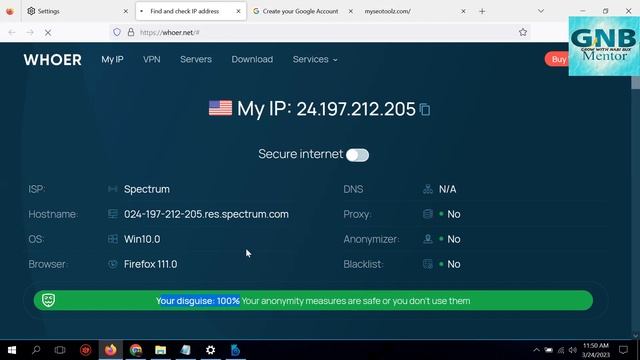Expand the Services dropdown menu
640x360 pixels.
[x=315, y=60]
